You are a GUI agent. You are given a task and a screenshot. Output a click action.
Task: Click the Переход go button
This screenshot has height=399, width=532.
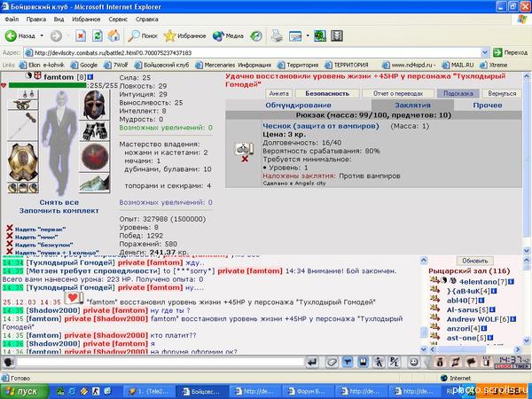click(511, 52)
